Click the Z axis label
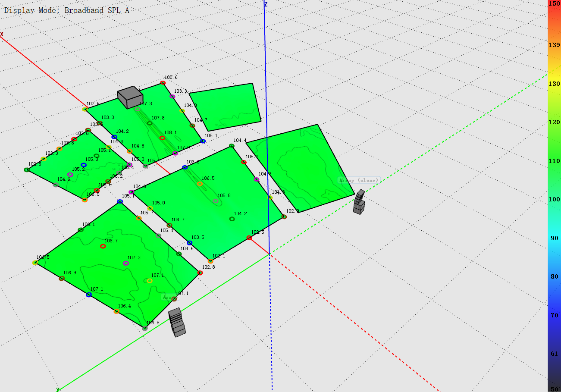Viewport: 561px width, 392px height. tap(266, 4)
